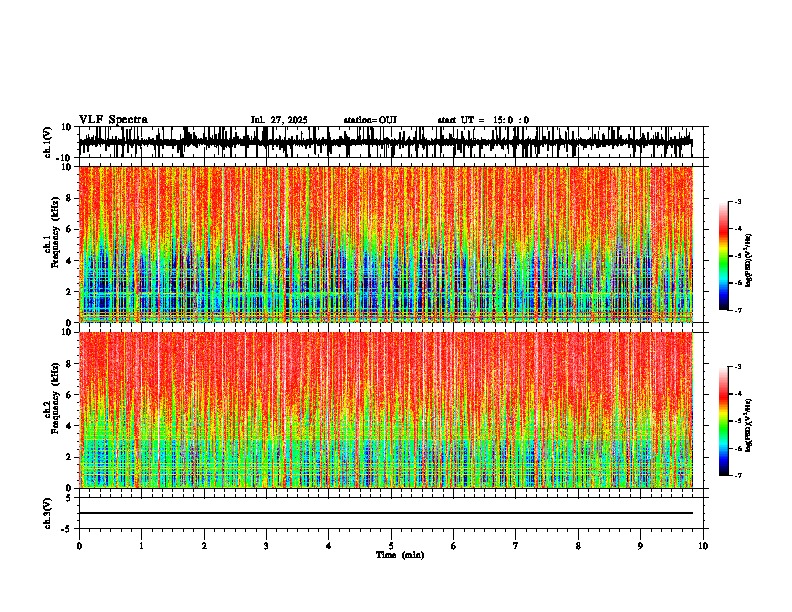Viewport: 792px width, 612px height.
Task: Click the "ch.1(V)" waveform axis label
Action: (x=48, y=142)
